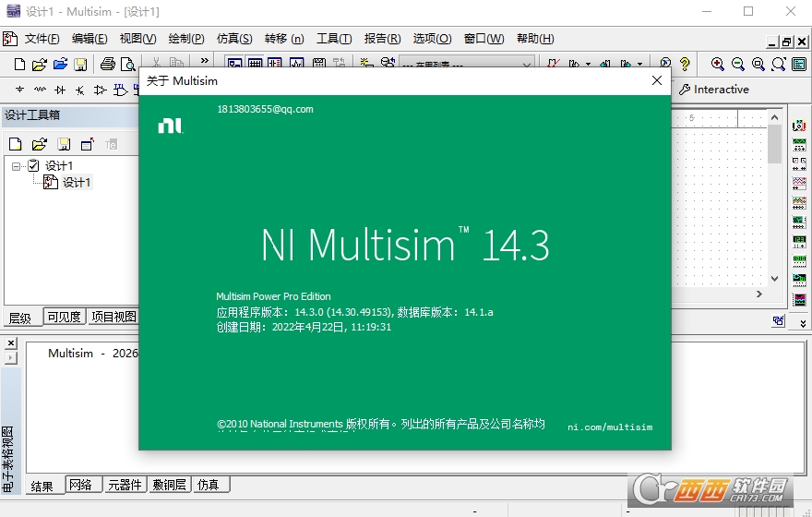Select the Frequency counter instrument
Viewport: 812px width, 517px height.
pos(799,241)
